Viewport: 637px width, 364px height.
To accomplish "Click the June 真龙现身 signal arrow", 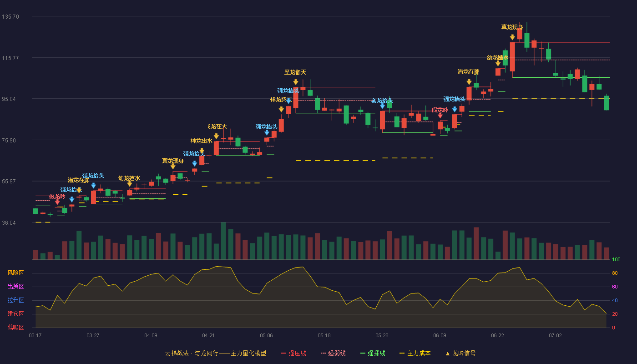I will (x=512, y=37).
